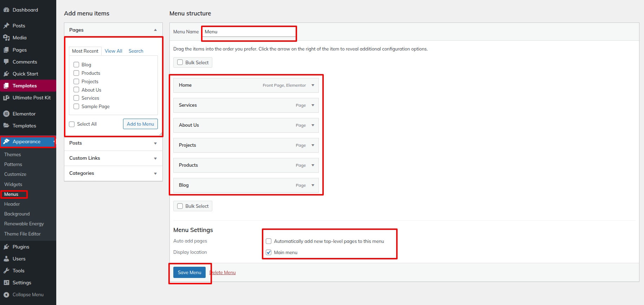
Task: Switch to the View All tab
Action: [x=113, y=51]
